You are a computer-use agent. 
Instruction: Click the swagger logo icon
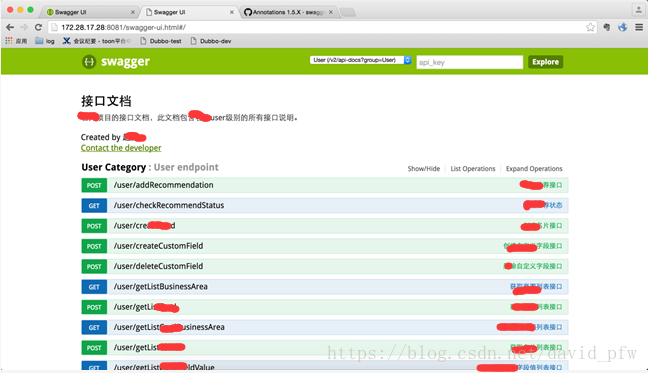coord(89,62)
